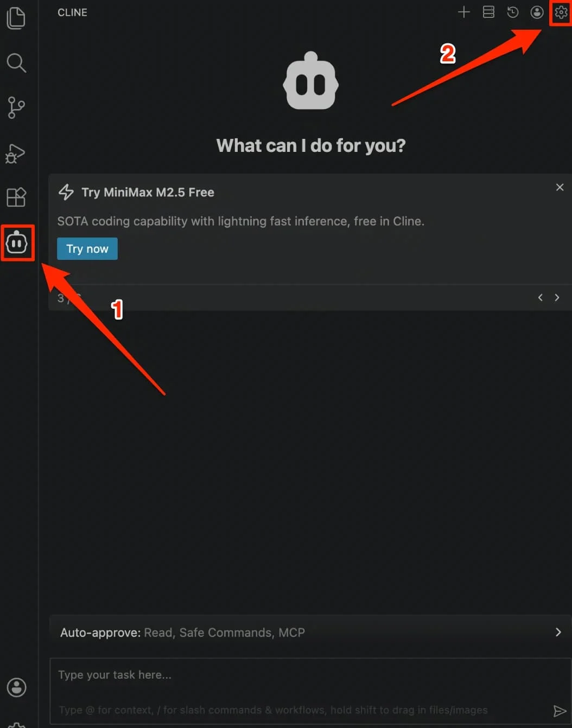Send the task with the arrow icon
Image resolution: width=572 pixels, height=728 pixels.
560,711
